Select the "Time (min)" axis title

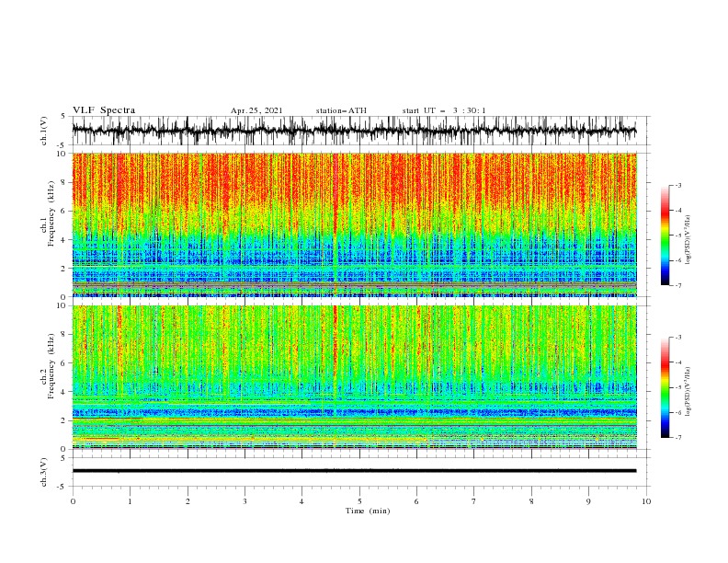point(368,511)
